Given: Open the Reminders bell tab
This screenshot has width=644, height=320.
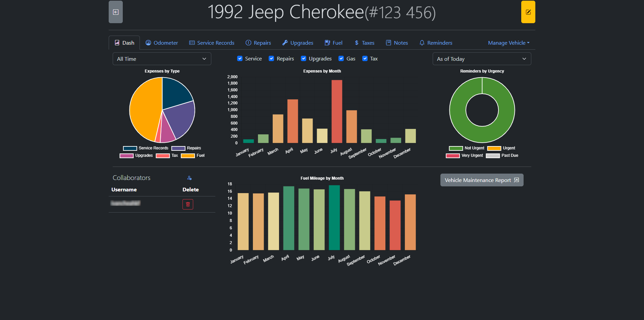Looking at the screenshot, I should (436, 43).
